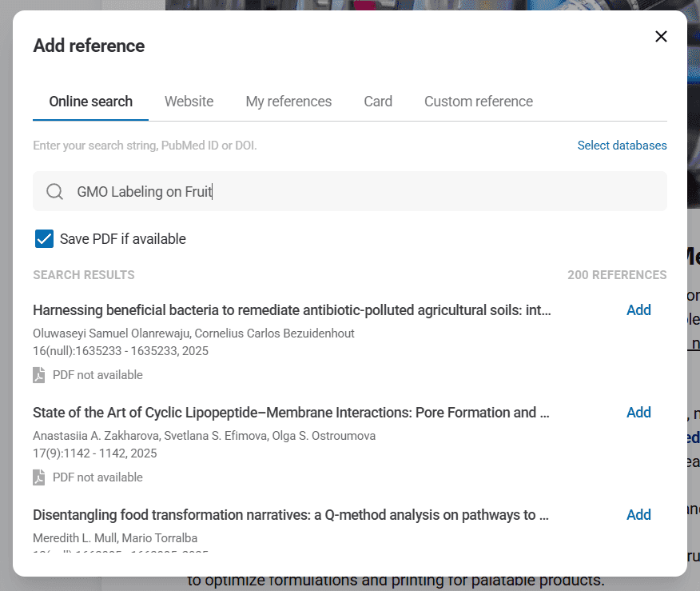700x591 pixels.
Task: Click the Save PDF if available label
Action: point(122,239)
